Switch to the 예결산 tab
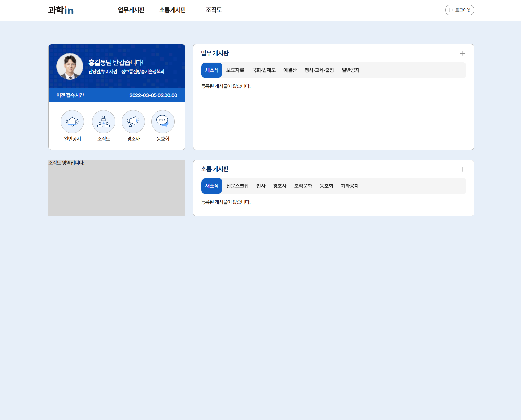The height and width of the screenshot is (420, 521). [x=290, y=70]
